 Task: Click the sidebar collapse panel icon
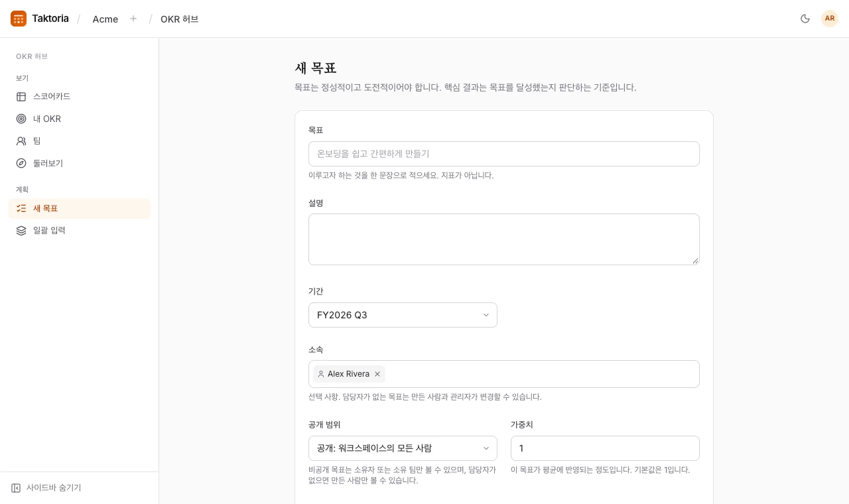(16, 488)
